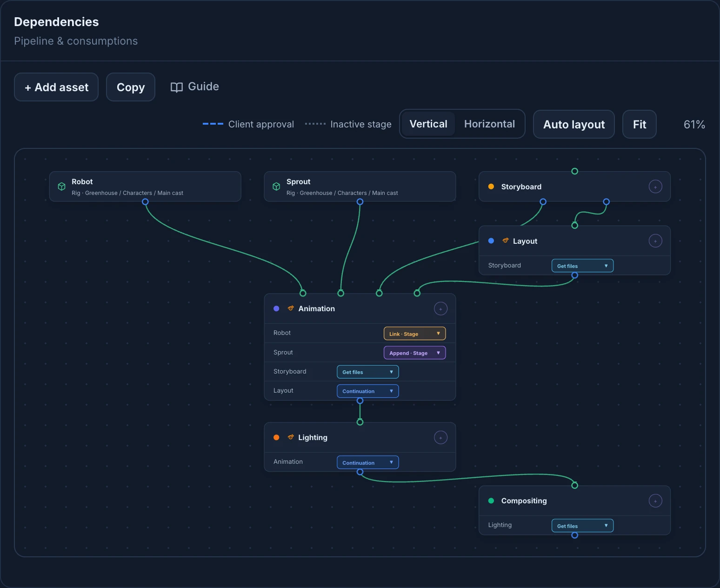Click the Lighting row label in Compositing
720x588 pixels.
click(x=500, y=525)
